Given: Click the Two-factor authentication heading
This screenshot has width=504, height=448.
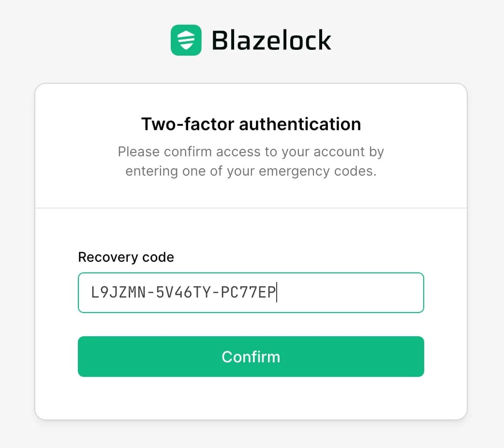Looking at the screenshot, I should 251,124.
